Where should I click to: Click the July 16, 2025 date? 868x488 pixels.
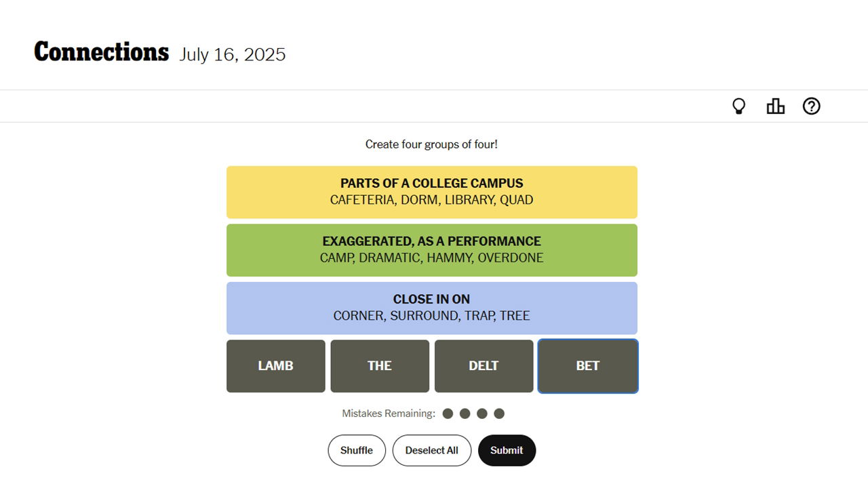(x=233, y=55)
